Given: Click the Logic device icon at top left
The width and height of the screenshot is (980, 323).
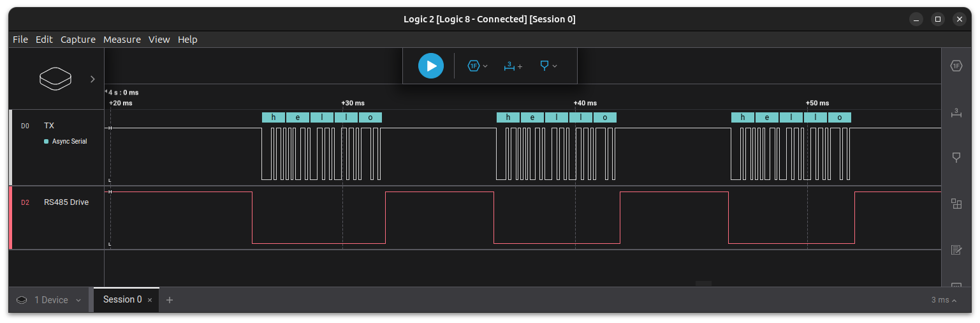Looking at the screenshot, I should click(56, 79).
